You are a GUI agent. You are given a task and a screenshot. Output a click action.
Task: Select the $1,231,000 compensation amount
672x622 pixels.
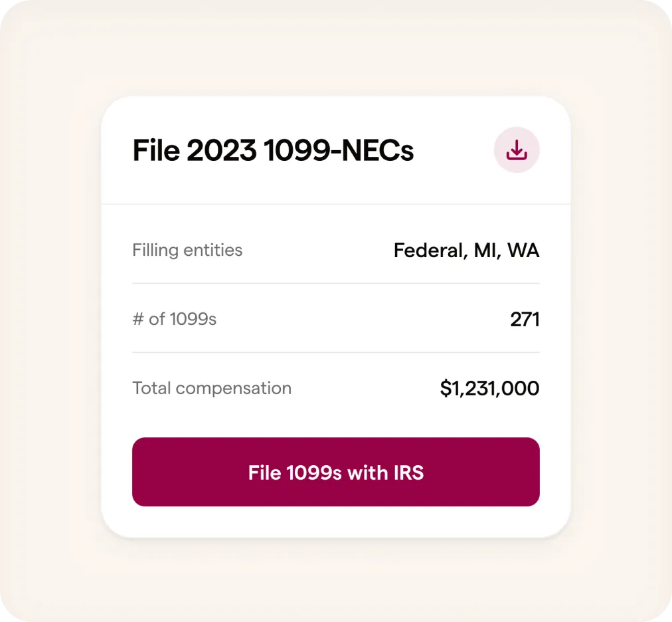489,388
